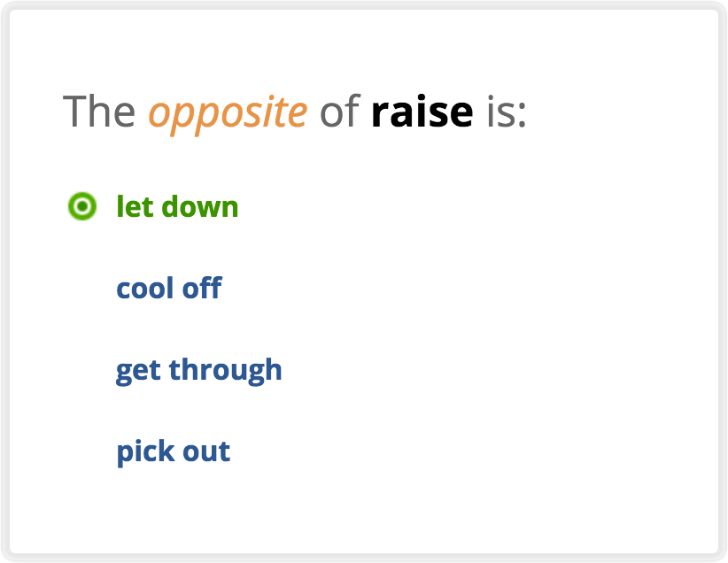Click the word "The" starting the question
The height and width of the screenshot is (563, 728).
[99, 112]
